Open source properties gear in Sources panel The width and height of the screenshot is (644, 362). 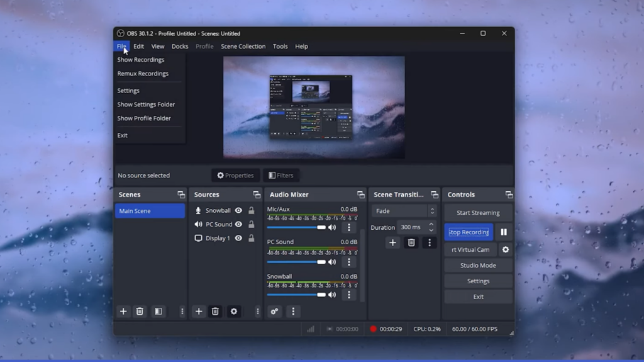[x=234, y=311]
